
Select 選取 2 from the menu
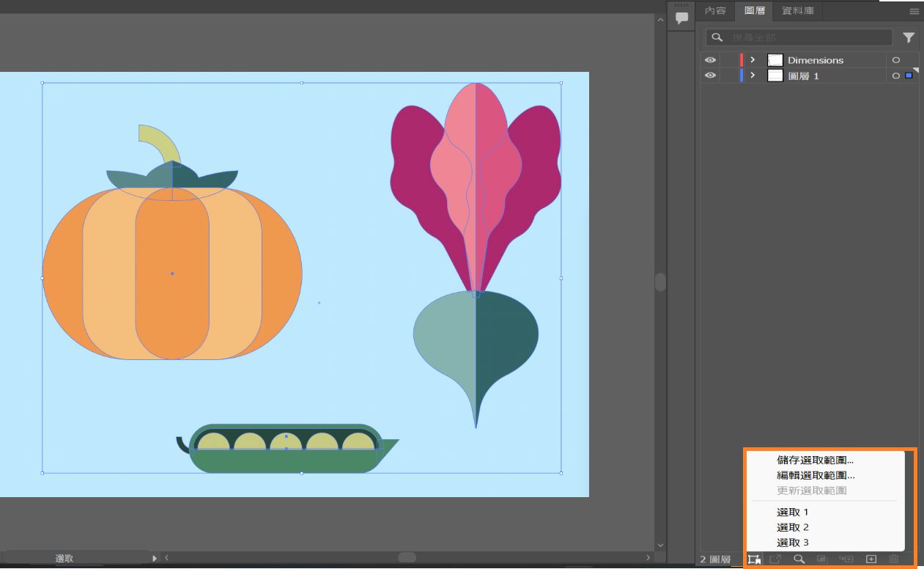coord(793,527)
